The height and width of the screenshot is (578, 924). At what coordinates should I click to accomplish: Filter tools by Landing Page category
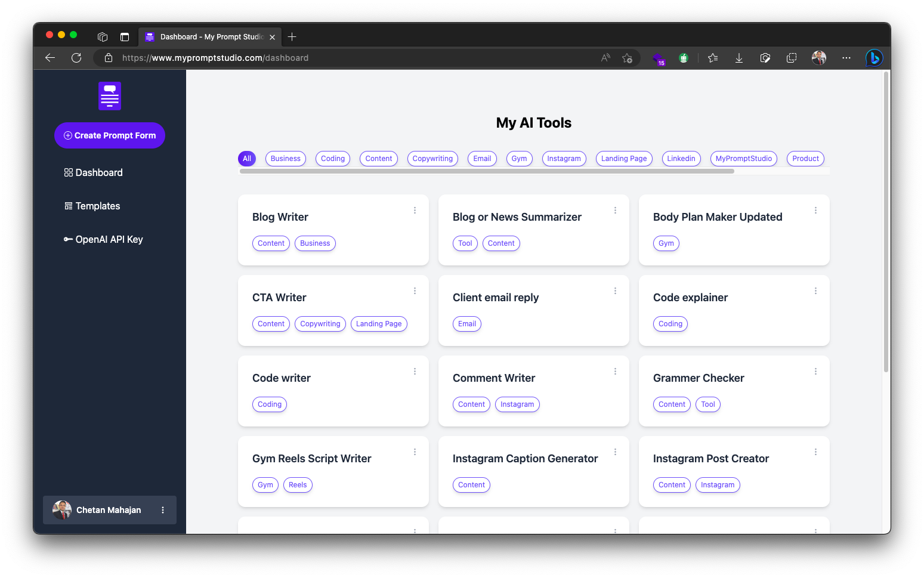click(624, 159)
